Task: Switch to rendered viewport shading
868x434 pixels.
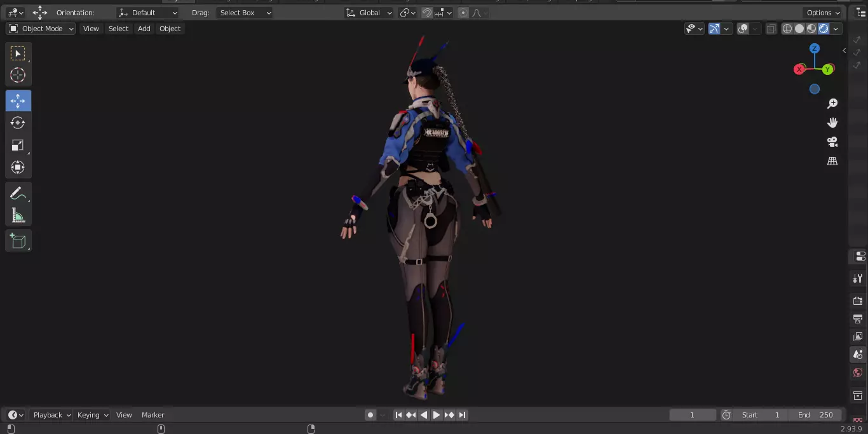Action: [x=824, y=29]
